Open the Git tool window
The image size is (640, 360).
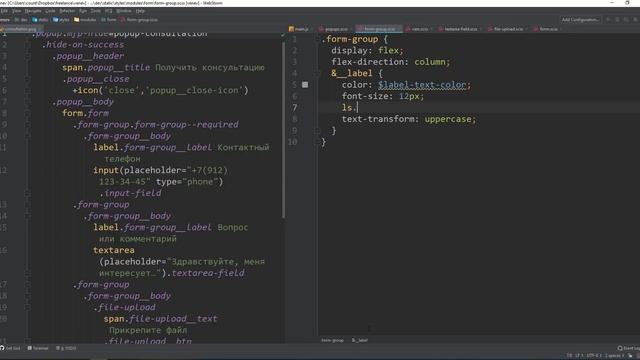point(10,348)
